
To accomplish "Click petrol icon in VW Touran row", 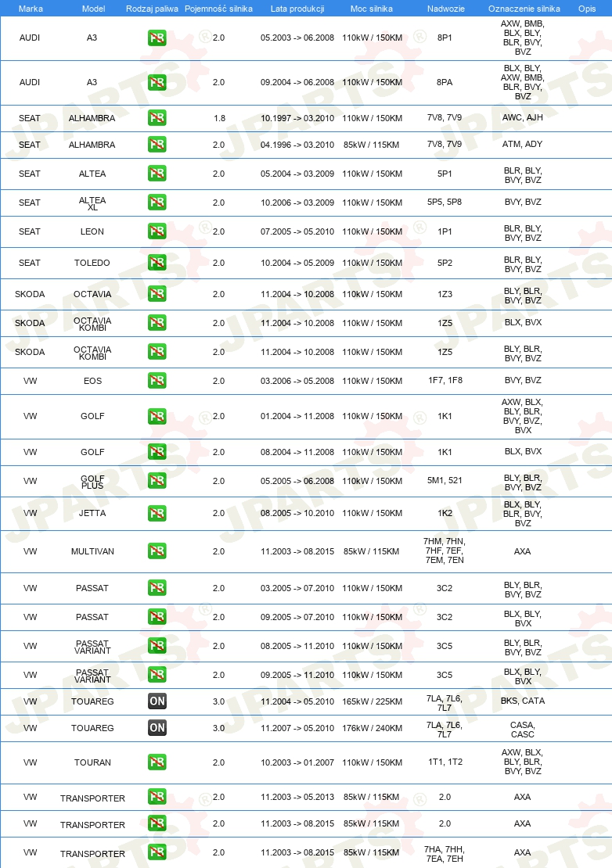I will 157,762.
